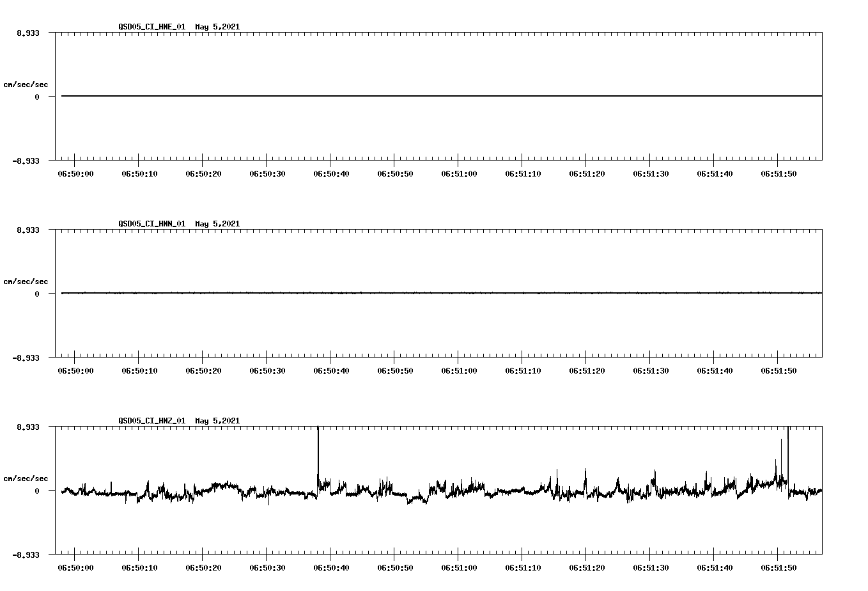Select the cm/sec/sec unit label on HNE panel
The width and height of the screenshot is (868, 591).
coord(27,83)
